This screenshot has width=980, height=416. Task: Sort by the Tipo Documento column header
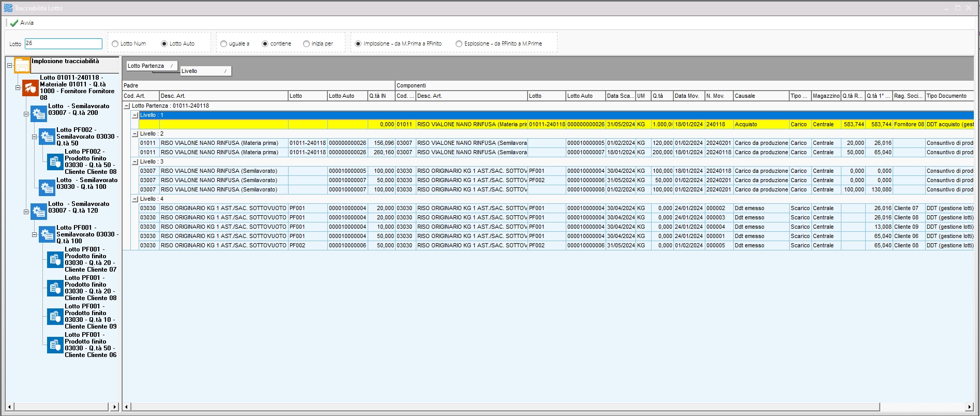click(949, 96)
